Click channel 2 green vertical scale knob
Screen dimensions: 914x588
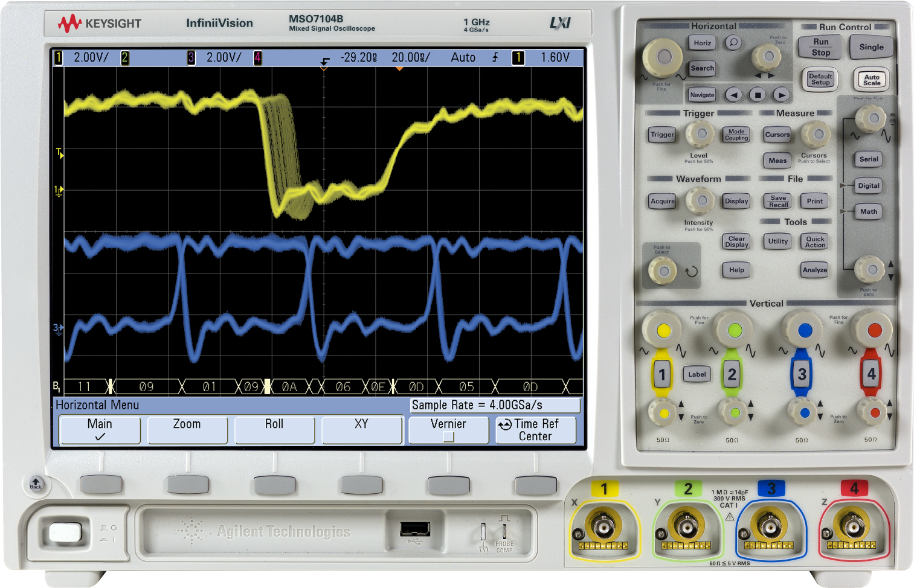[733, 330]
